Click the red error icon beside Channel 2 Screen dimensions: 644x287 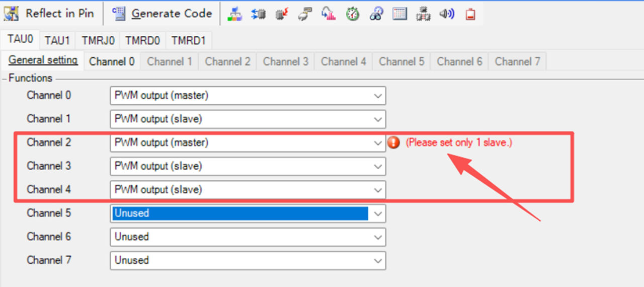[394, 142]
